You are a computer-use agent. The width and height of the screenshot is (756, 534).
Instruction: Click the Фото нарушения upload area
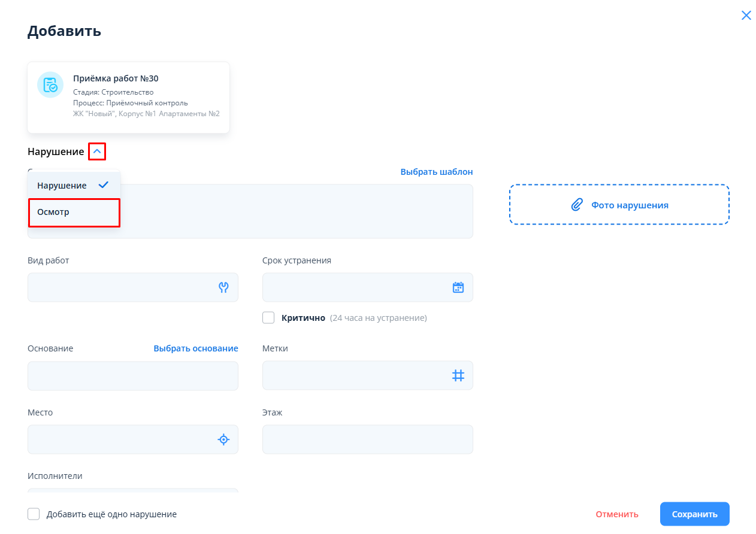tap(619, 205)
